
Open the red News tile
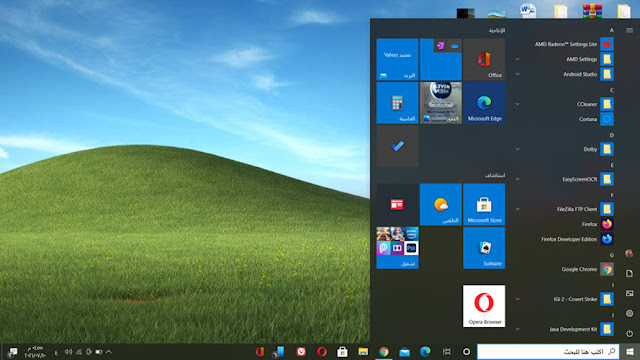[x=397, y=204]
